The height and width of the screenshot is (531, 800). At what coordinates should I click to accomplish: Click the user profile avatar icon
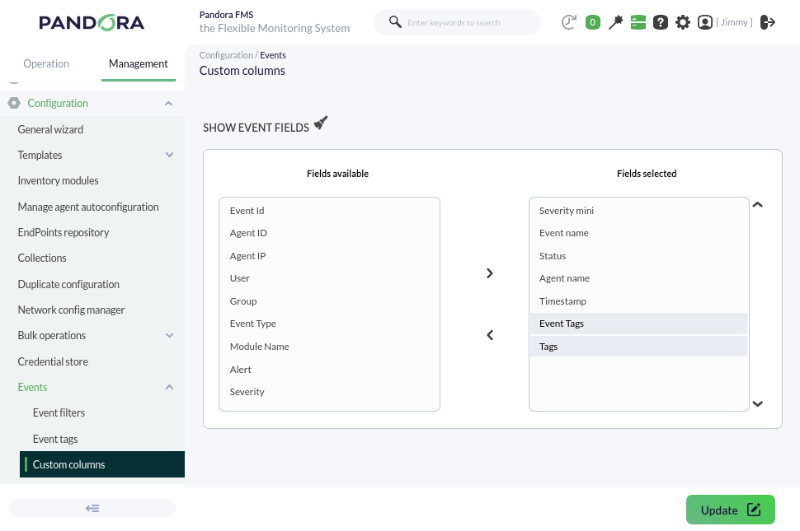705,22
